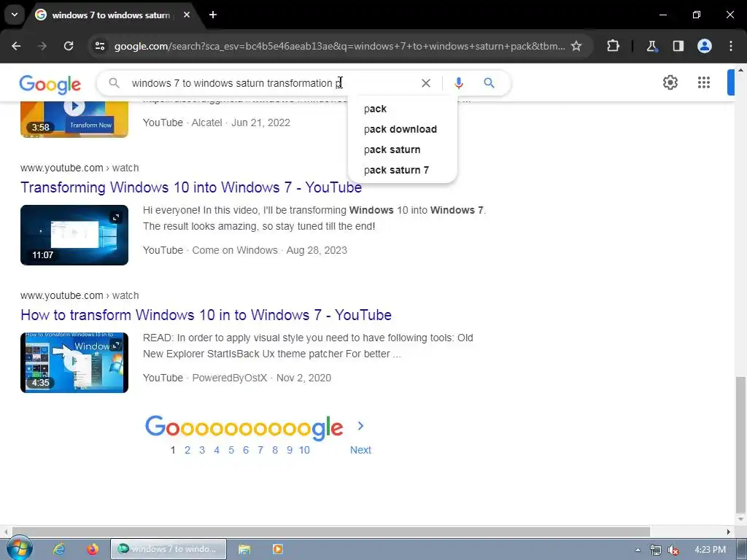Start voice search with microphone icon
The height and width of the screenshot is (560, 747).
459,83
